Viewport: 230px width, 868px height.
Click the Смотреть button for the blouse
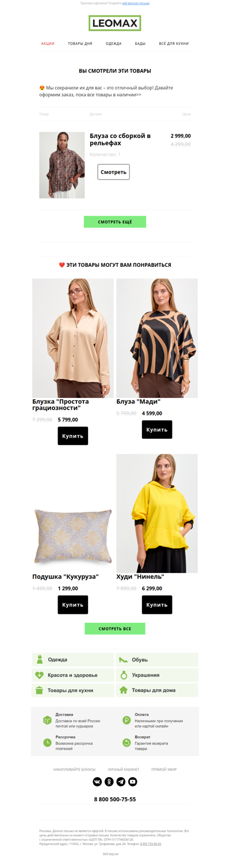(113, 172)
